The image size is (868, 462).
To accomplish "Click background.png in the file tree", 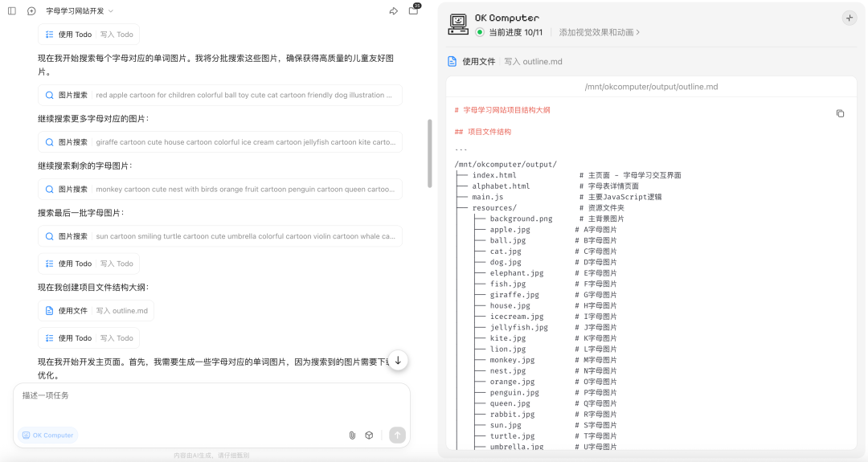I will click(x=521, y=219).
